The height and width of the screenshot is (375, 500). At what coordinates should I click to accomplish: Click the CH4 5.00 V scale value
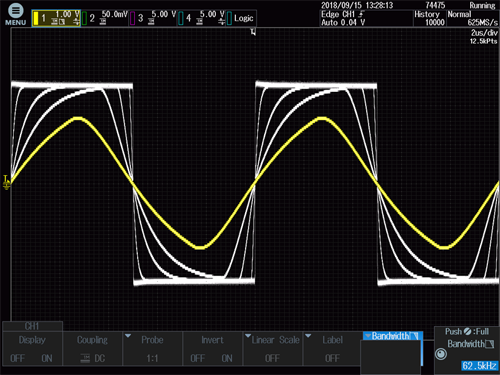[x=212, y=14]
